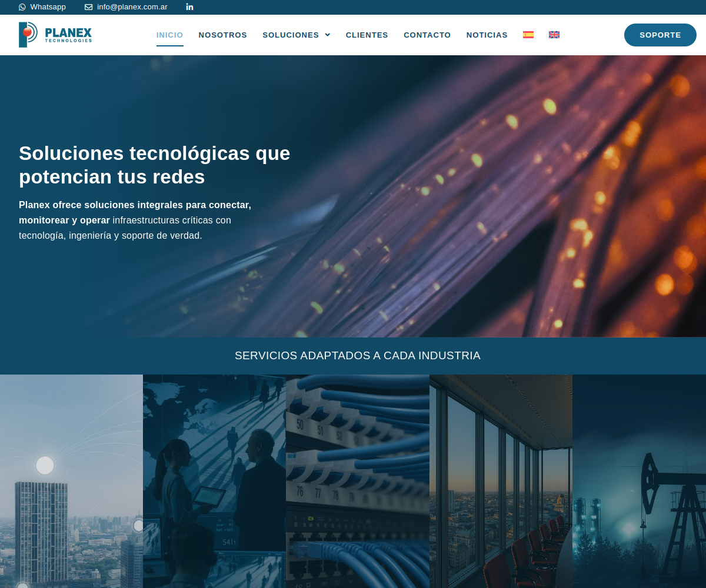Open the info@planex.com.ar email link

click(126, 7)
